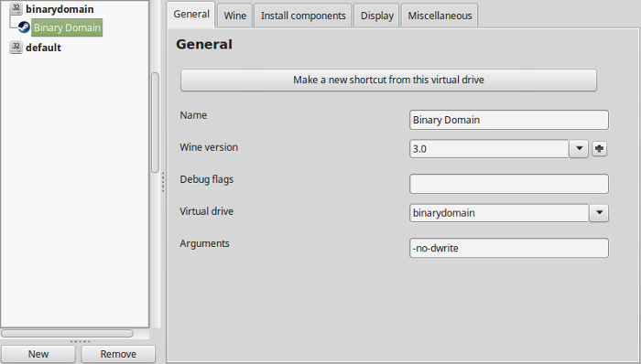Click Make a new shortcut from this virtual drive
641x364 pixels.
tap(388, 80)
